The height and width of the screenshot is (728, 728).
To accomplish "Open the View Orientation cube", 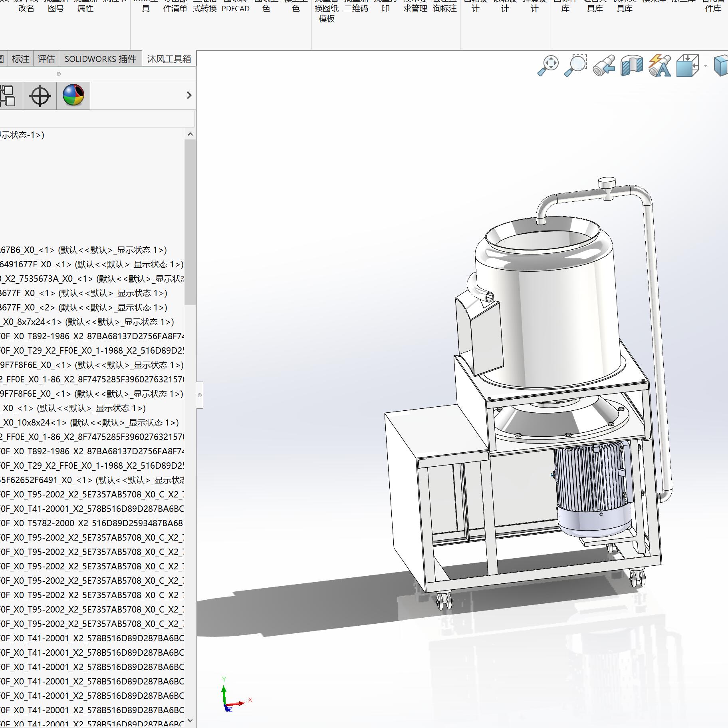I will pos(688,65).
